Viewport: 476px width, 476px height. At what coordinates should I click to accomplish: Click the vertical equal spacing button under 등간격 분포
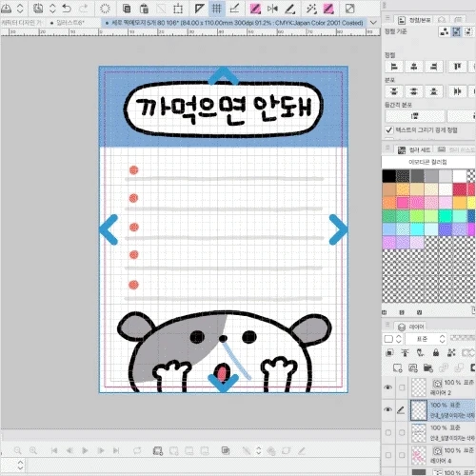[x=414, y=116]
